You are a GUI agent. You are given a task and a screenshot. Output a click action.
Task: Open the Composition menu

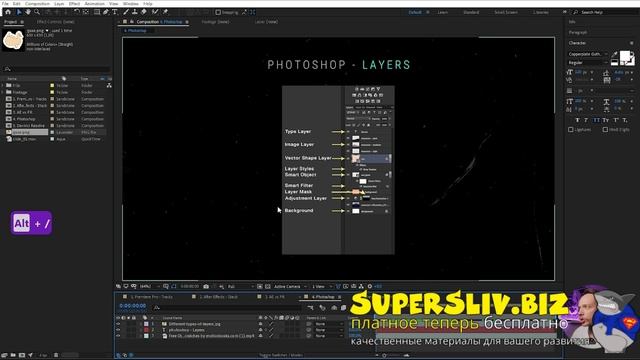(37, 3)
